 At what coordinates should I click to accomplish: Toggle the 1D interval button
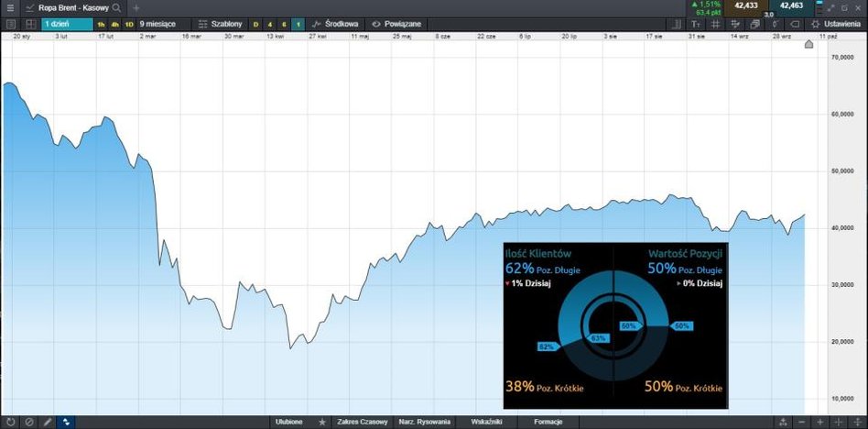(x=128, y=23)
